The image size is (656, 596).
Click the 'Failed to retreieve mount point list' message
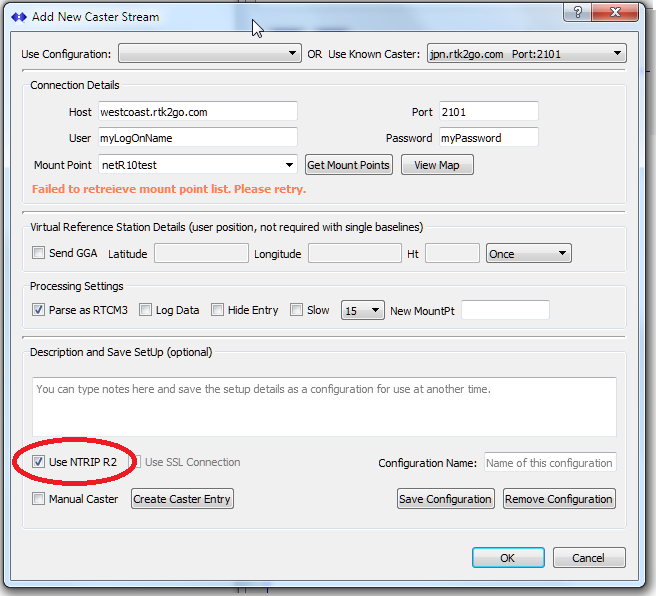coord(169,189)
